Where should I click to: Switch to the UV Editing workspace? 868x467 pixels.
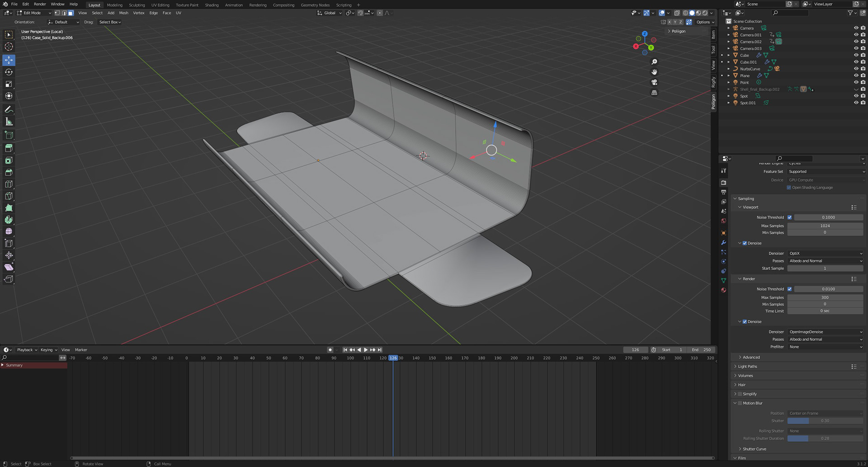160,5
